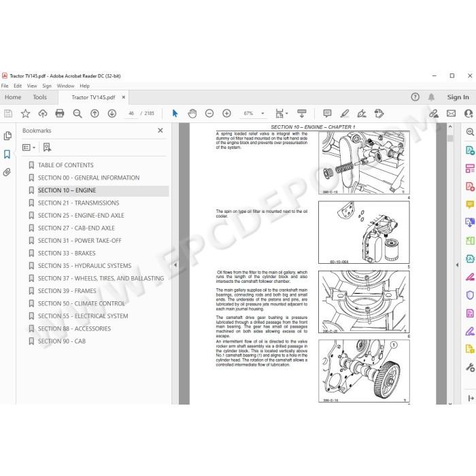Open the File menu
The width and height of the screenshot is (476, 476).
(x=5, y=86)
